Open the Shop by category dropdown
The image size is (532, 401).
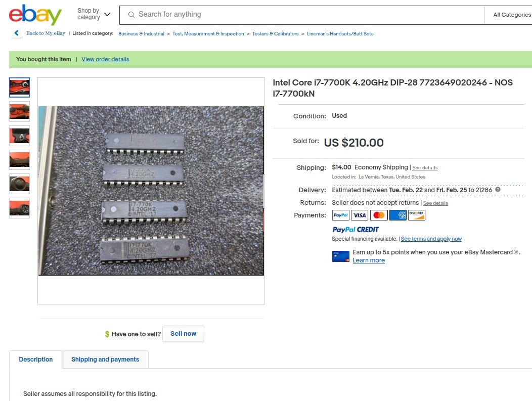coord(94,14)
